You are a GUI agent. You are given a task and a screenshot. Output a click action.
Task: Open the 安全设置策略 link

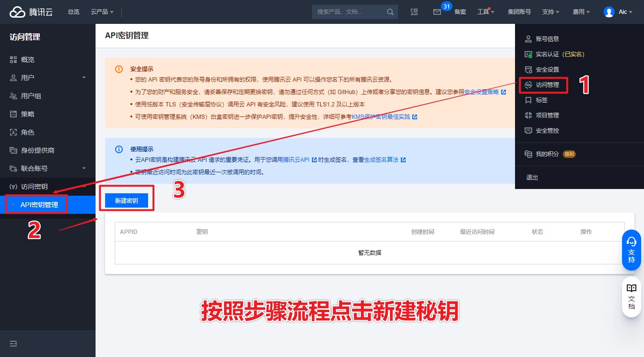pos(482,92)
